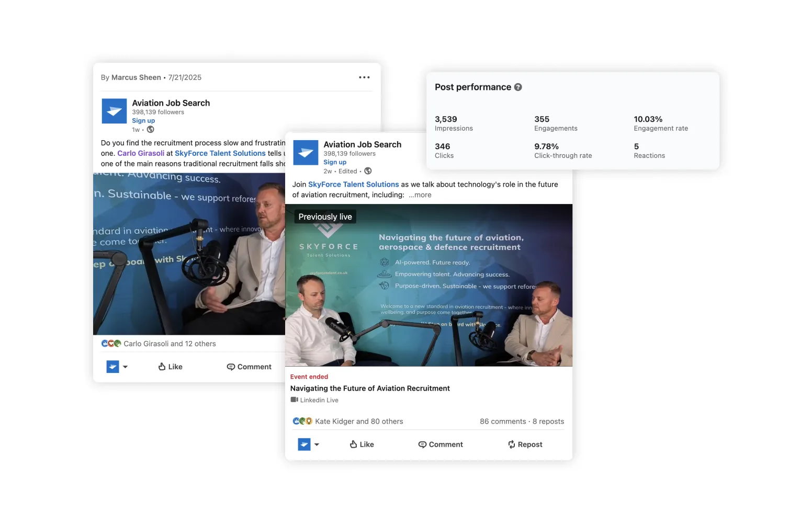Image resolution: width=812 pixels, height=523 pixels.
Task: Click 398,139 followers text in the front post
Action: (x=349, y=154)
